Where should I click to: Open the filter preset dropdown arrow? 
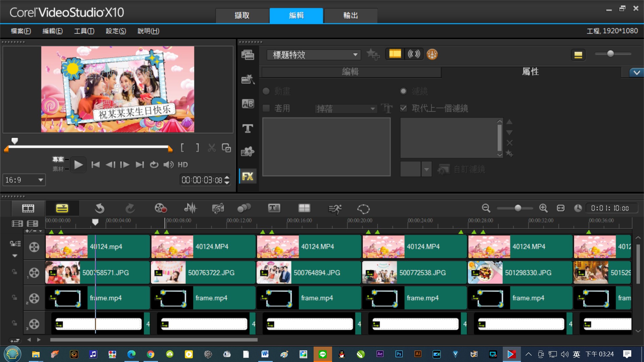point(426,170)
